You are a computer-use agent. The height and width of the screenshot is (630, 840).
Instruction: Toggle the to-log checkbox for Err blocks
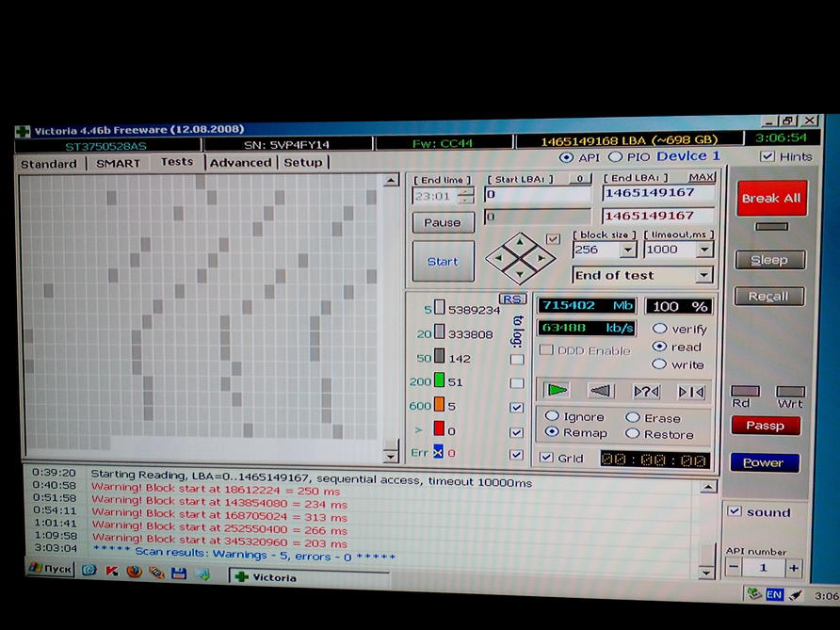516,454
